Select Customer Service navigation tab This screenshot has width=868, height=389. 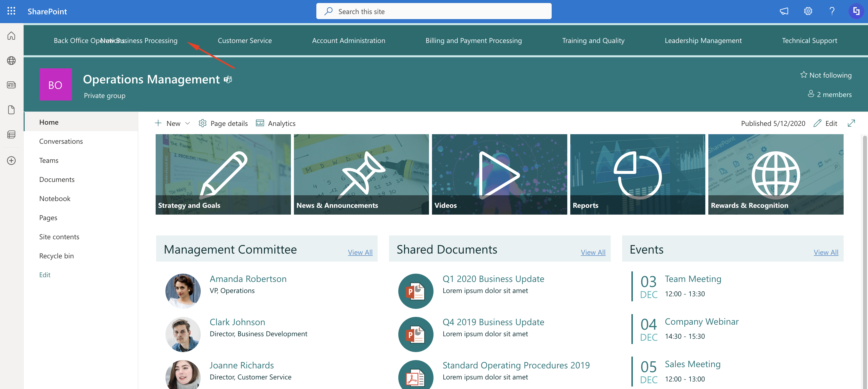[244, 40]
